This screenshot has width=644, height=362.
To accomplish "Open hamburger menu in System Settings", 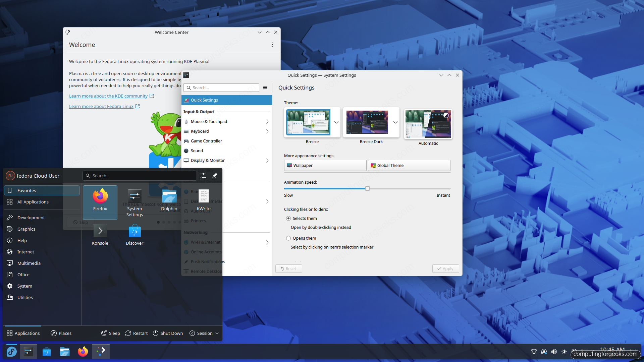I will 265,87.
